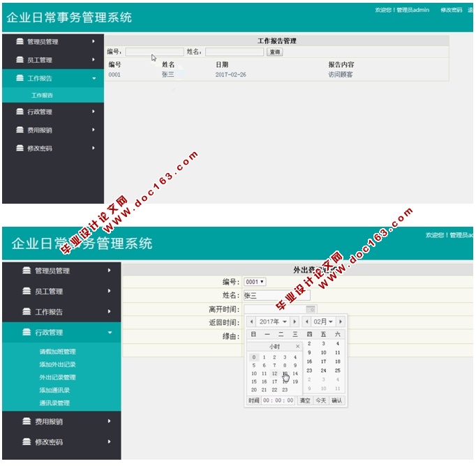This screenshot has height=466, width=476.
Task: Select hour 0 in 小时 popup
Action: click(254, 357)
